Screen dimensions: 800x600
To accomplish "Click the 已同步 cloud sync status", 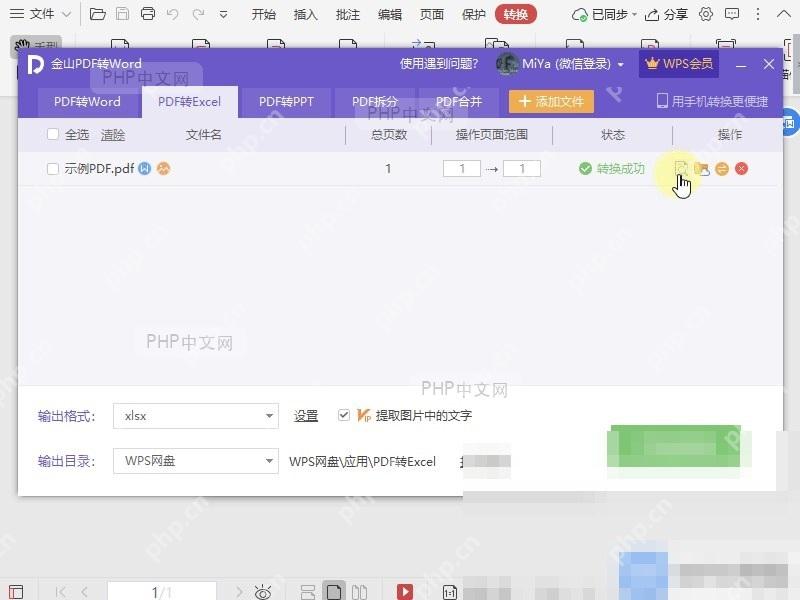I will coord(604,14).
